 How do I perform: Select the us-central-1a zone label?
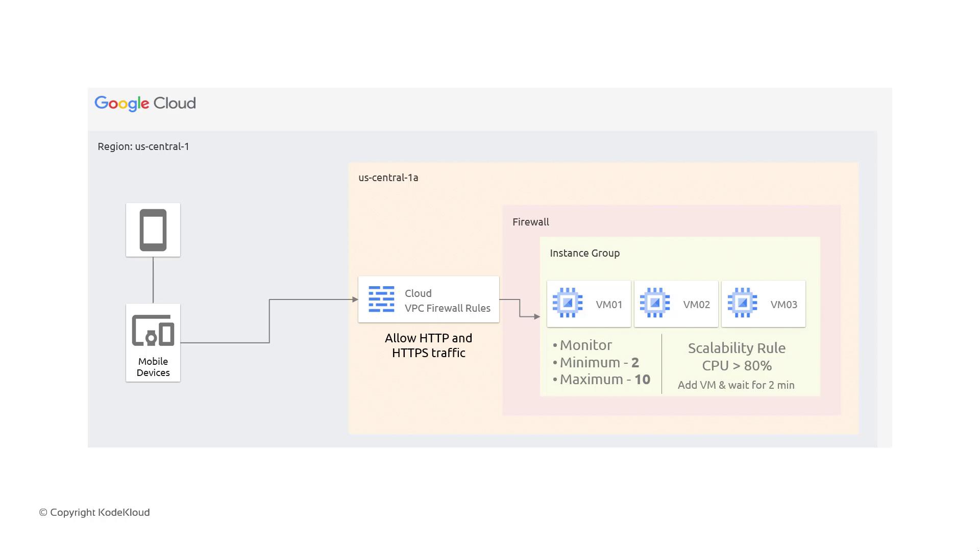click(388, 178)
